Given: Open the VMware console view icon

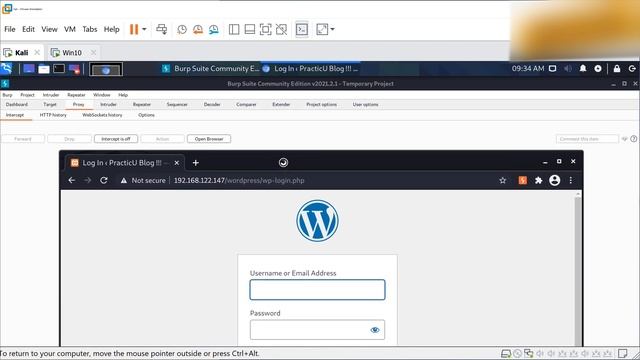Looking at the screenshot, I should pyautogui.click(x=302, y=29).
